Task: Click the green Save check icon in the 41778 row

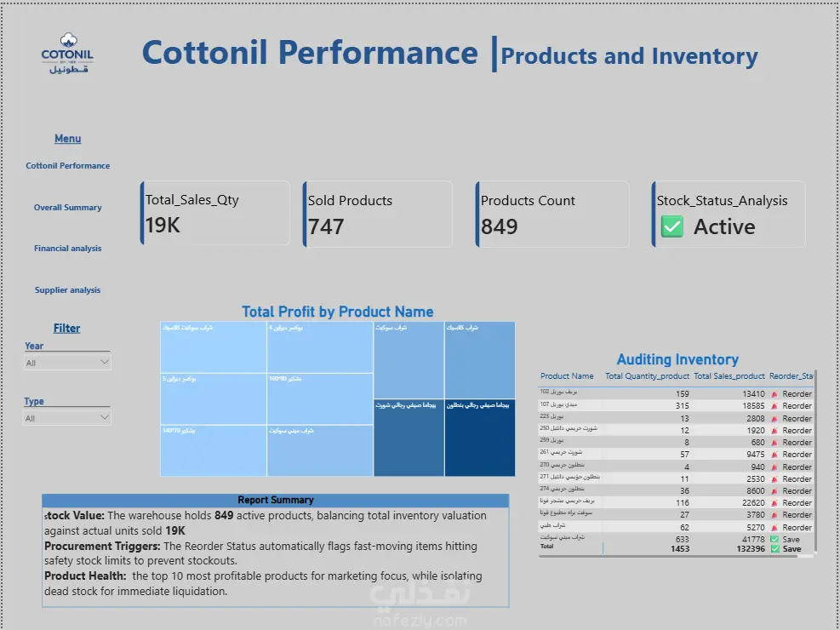Action: [x=774, y=540]
